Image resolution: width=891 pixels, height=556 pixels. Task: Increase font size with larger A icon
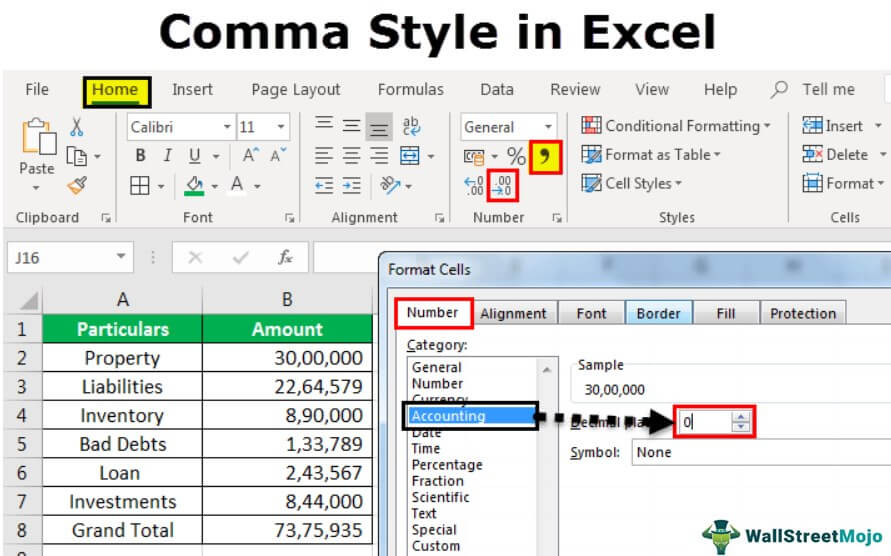pyautogui.click(x=251, y=155)
